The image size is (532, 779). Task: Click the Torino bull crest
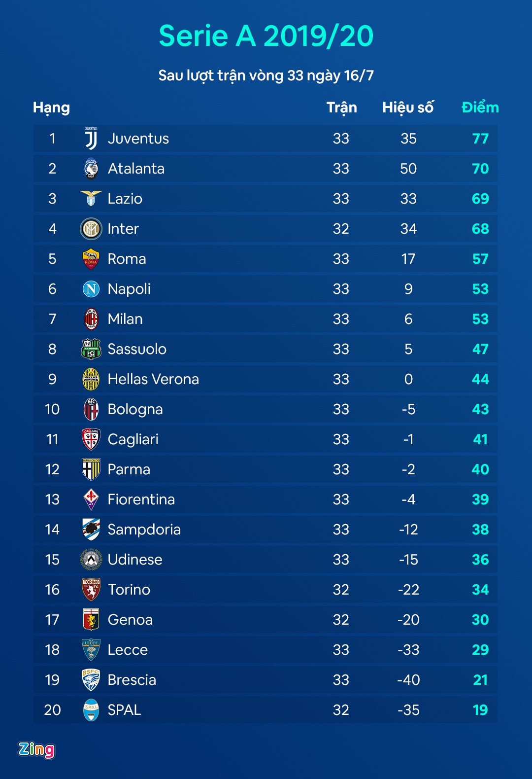91,590
